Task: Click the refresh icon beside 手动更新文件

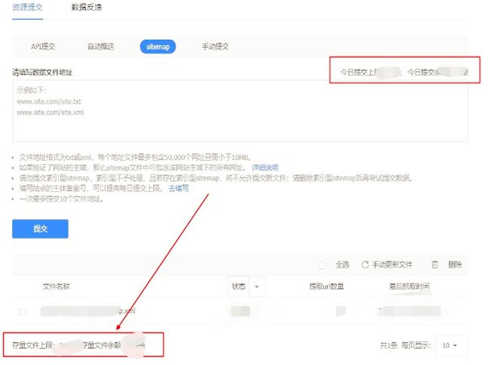Action: tap(365, 265)
